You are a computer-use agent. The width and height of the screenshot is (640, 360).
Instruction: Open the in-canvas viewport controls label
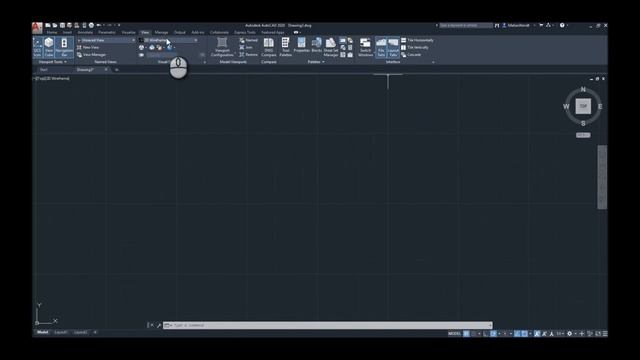click(x=52, y=78)
